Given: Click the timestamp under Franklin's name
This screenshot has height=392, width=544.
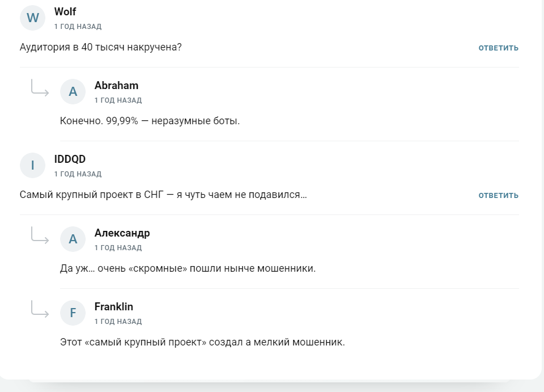Looking at the screenshot, I should (118, 322).
